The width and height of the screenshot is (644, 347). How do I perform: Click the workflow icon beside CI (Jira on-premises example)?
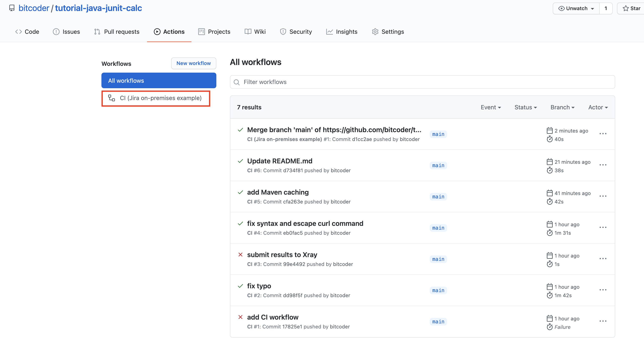(x=112, y=98)
